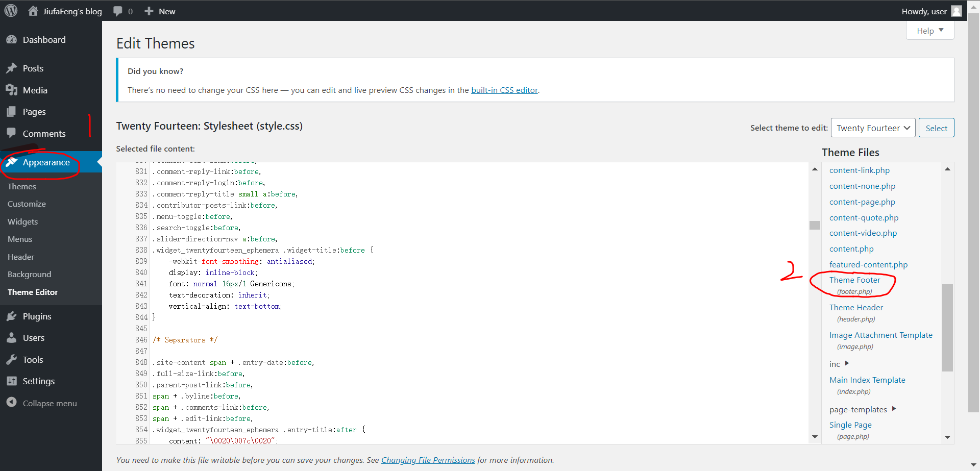Click the code editor scrollbar thumb
The width and height of the screenshot is (980, 471).
(815, 225)
